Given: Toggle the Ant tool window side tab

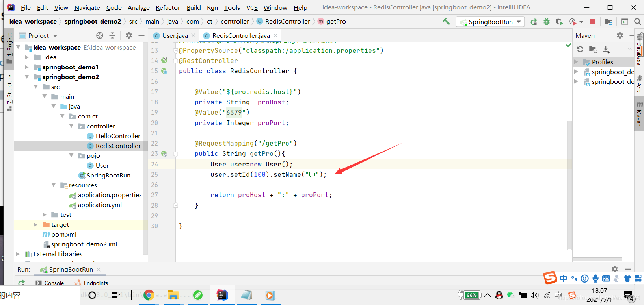Looking at the screenshot, I should tap(639, 83).
